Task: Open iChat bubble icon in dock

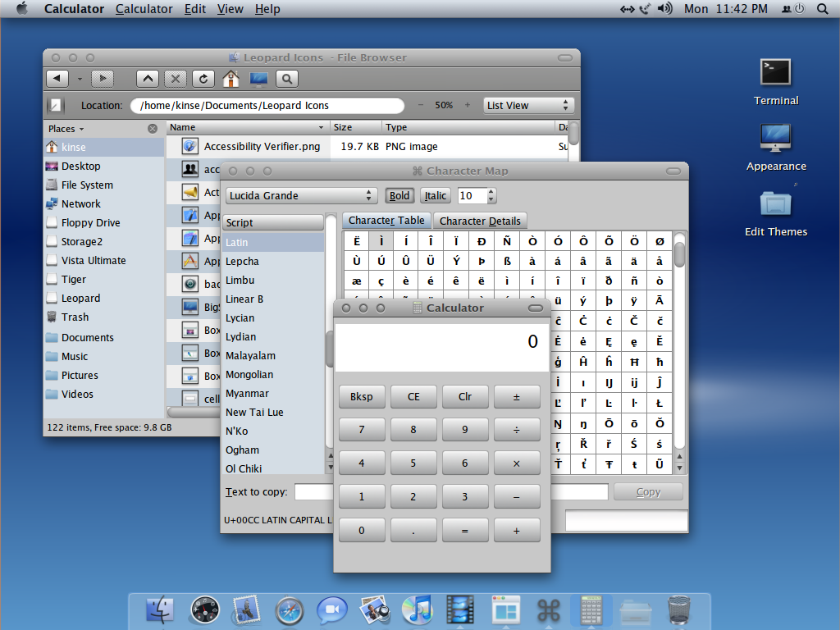Action: coord(332,609)
